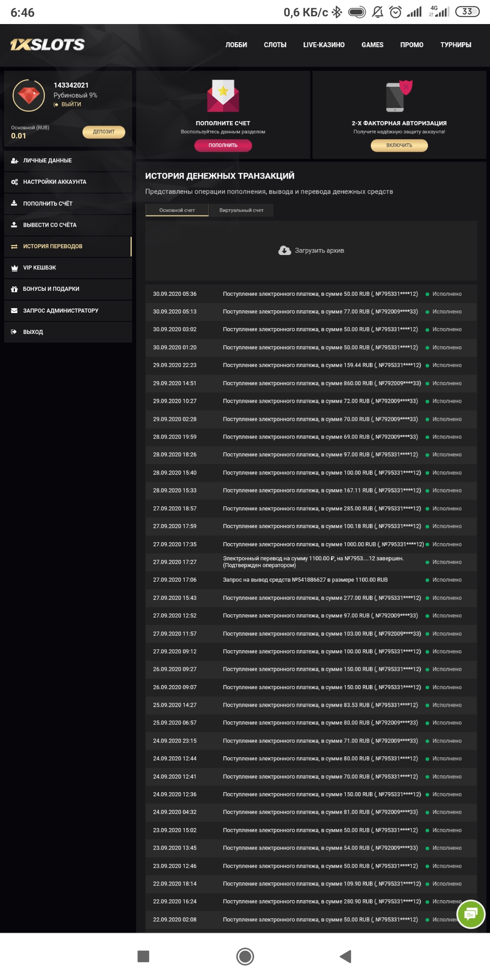The height and width of the screenshot is (980, 490).
Task: Open ВЫВЕСТИ СО СЧЁТА sidebar item
Action: 68,225
